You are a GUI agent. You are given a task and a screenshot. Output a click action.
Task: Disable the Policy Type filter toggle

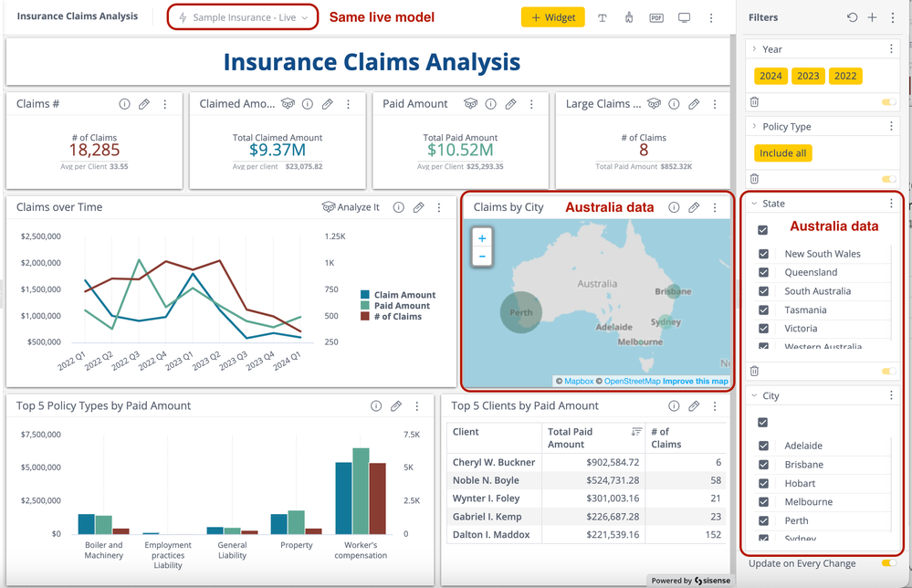887,179
